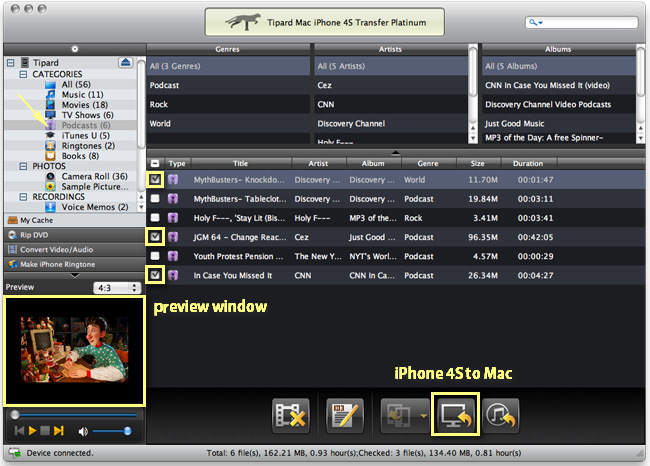Select the Just Good Music album
650x466 pixels.
pos(558,124)
